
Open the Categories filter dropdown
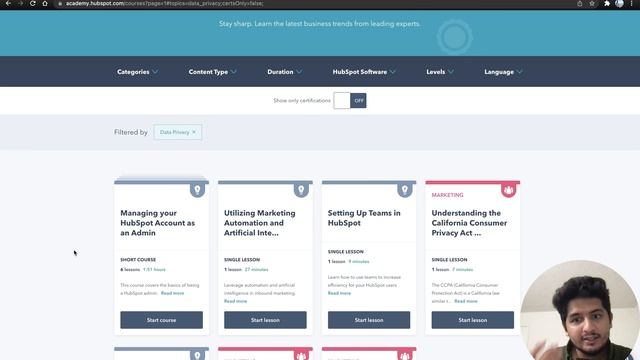pyautogui.click(x=137, y=72)
